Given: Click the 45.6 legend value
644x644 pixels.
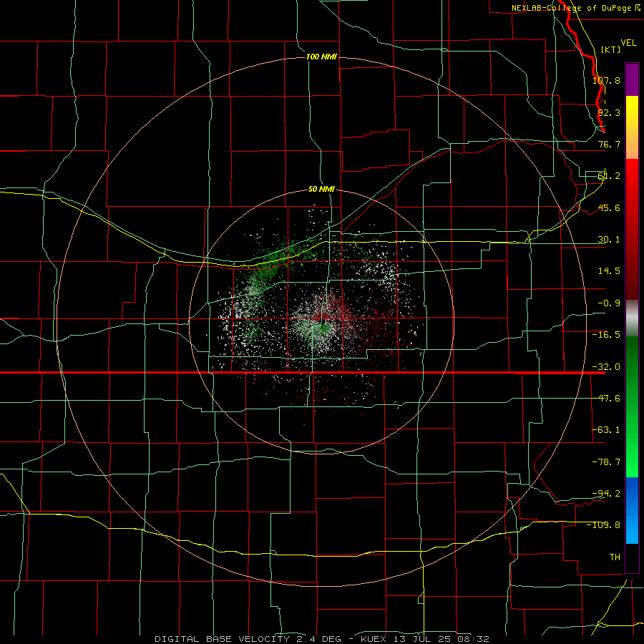Looking at the screenshot, I should (609, 208).
